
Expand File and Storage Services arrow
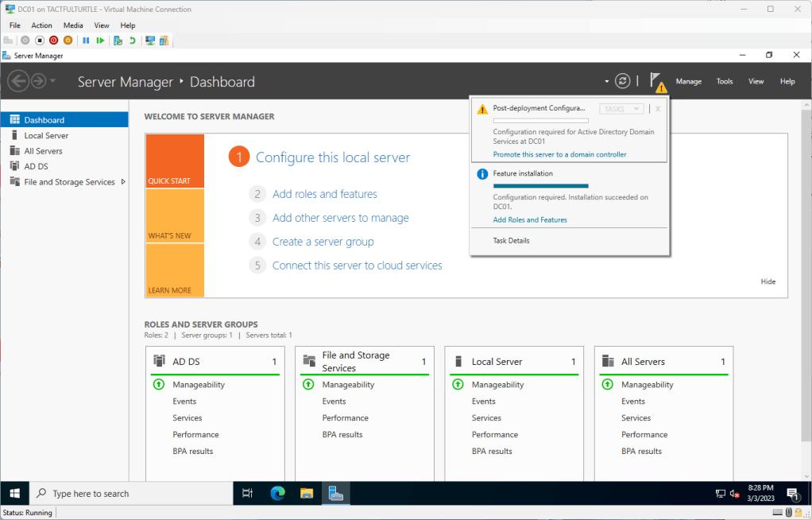tap(123, 182)
